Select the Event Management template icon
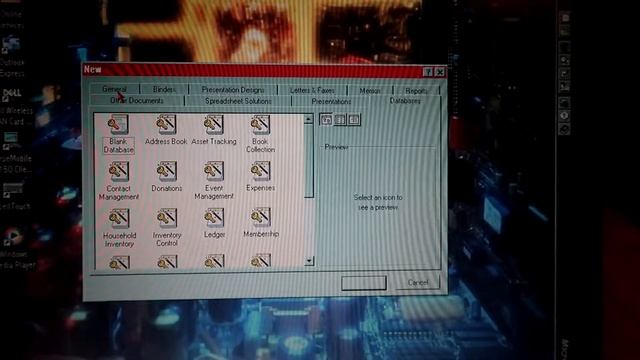The width and height of the screenshot is (640, 360). tap(214, 181)
